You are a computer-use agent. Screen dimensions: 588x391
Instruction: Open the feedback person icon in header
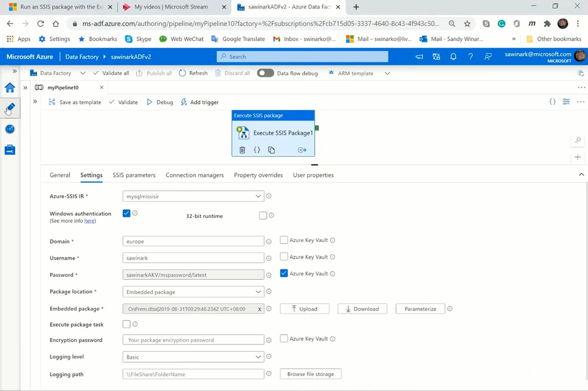pyautogui.click(x=488, y=56)
